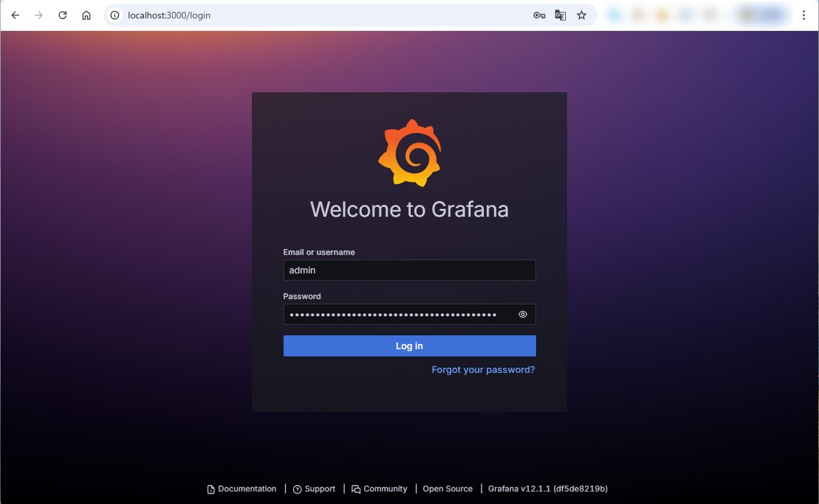Click the Welcome to Grafana heading

click(409, 210)
